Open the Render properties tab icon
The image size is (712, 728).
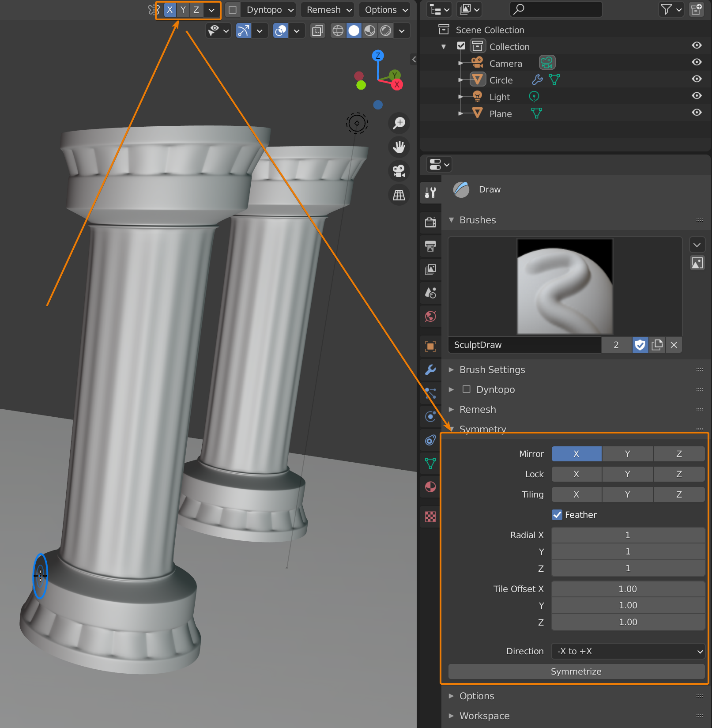click(x=430, y=222)
